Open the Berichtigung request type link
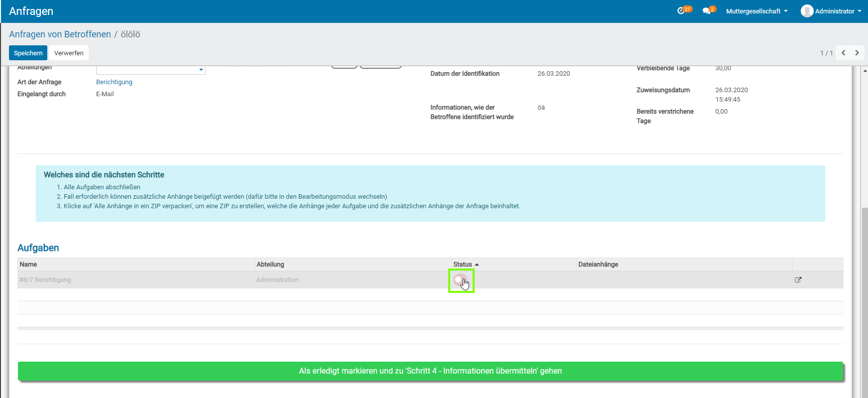Viewport: 868px width, 398px height. tap(114, 82)
